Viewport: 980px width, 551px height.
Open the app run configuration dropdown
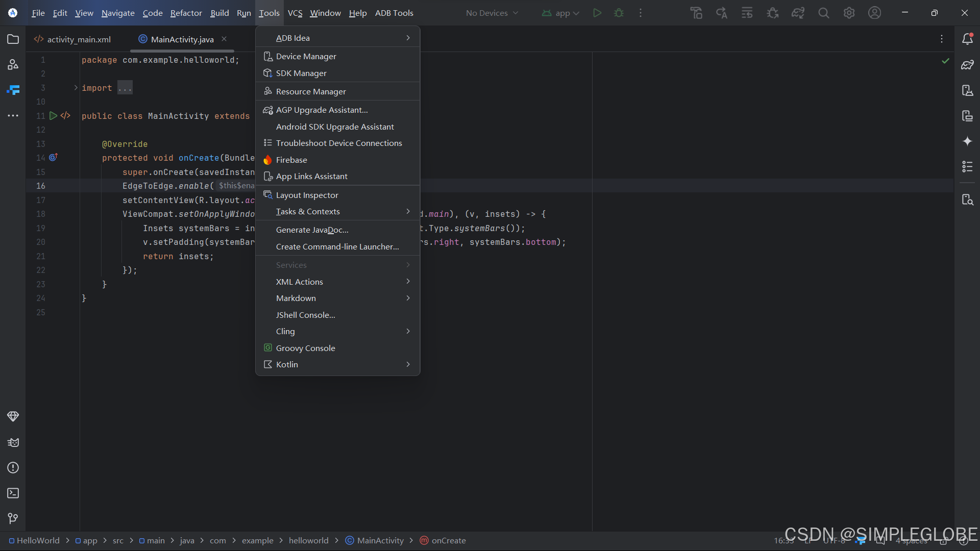(x=560, y=13)
